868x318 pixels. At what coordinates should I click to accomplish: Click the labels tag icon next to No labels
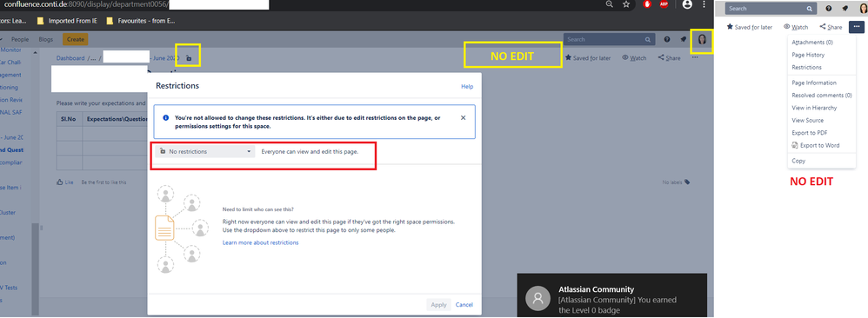[x=687, y=182]
